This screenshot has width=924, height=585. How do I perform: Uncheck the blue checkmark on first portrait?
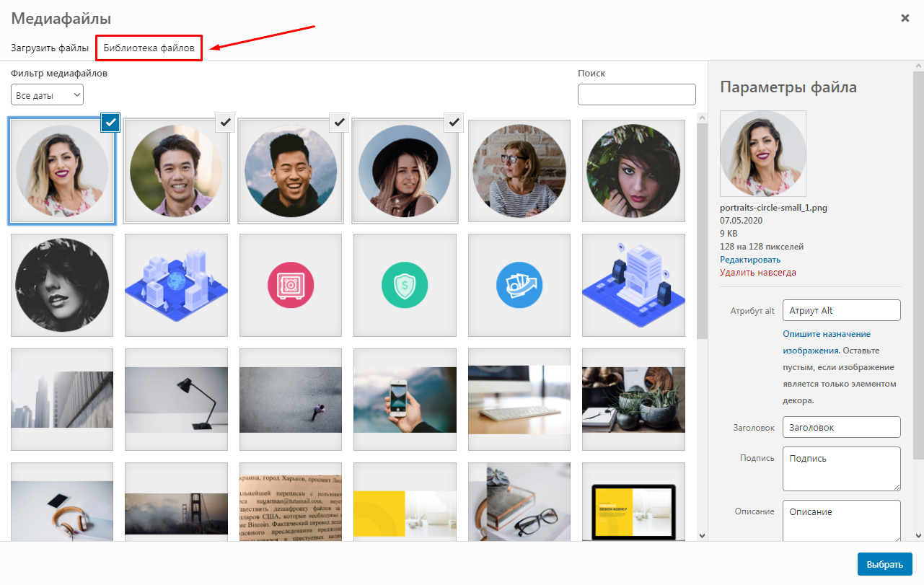tap(110, 123)
